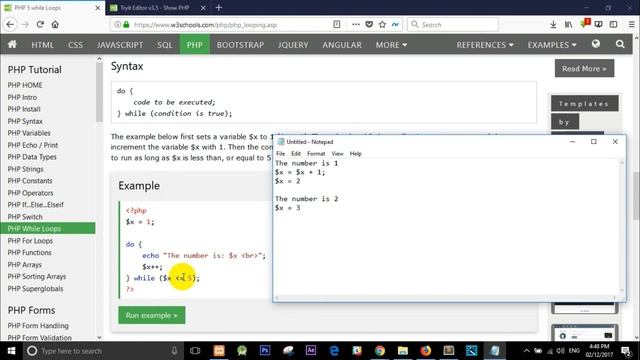Screen dimensions: 640x360
Task: Open the SQL tutorial in navbar
Action: [x=165, y=44]
